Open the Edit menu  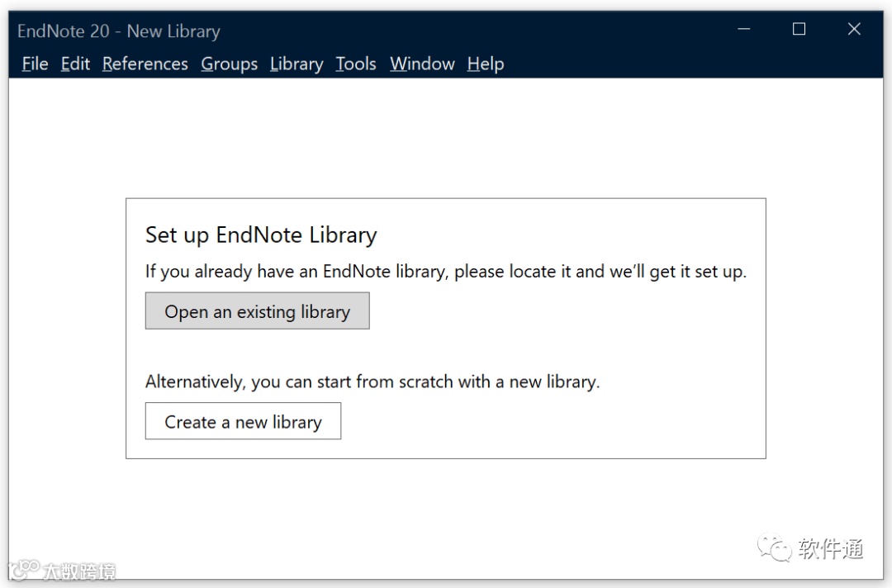[x=75, y=64]
